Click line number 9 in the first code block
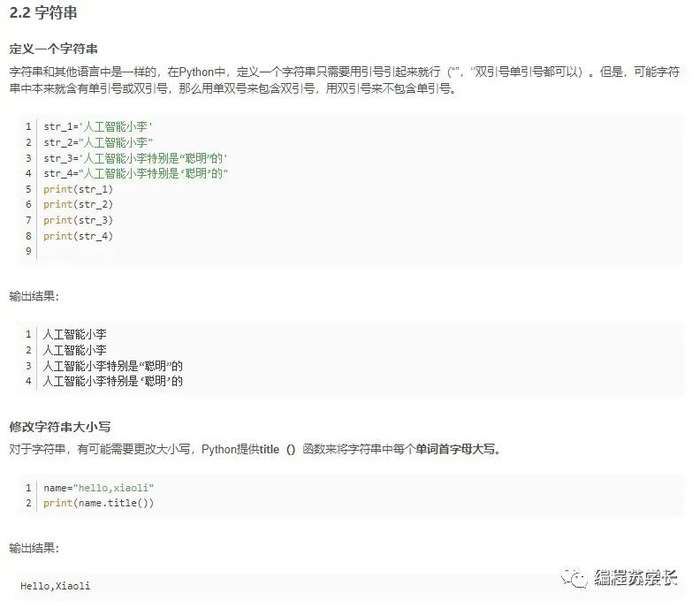700x608 pixels. pyautogui.click(x=28, y=251)
